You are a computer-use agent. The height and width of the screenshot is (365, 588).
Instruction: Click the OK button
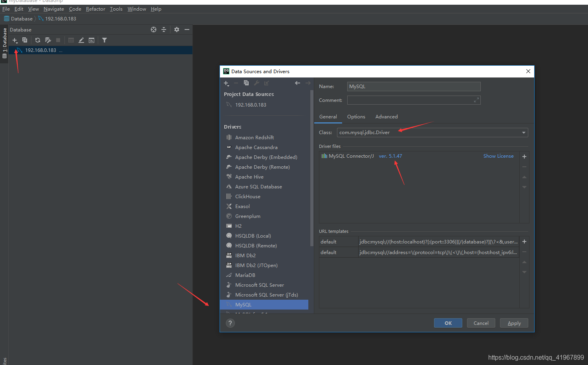448,323
